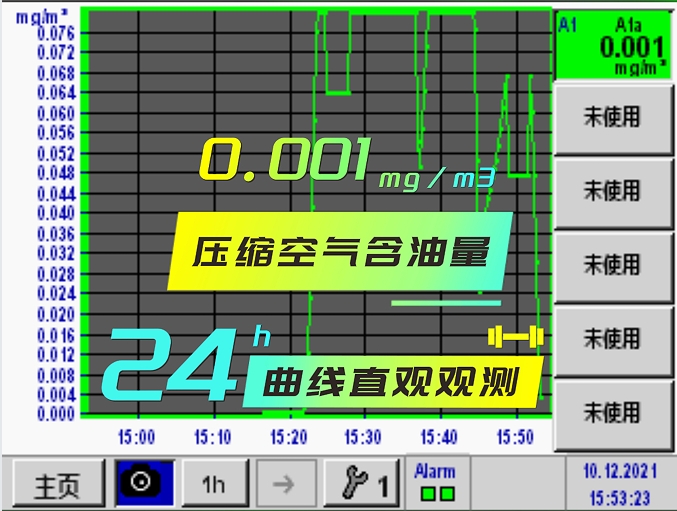
Task: Click the 15:20 time axis label
Action: click(x=288, y=437)
